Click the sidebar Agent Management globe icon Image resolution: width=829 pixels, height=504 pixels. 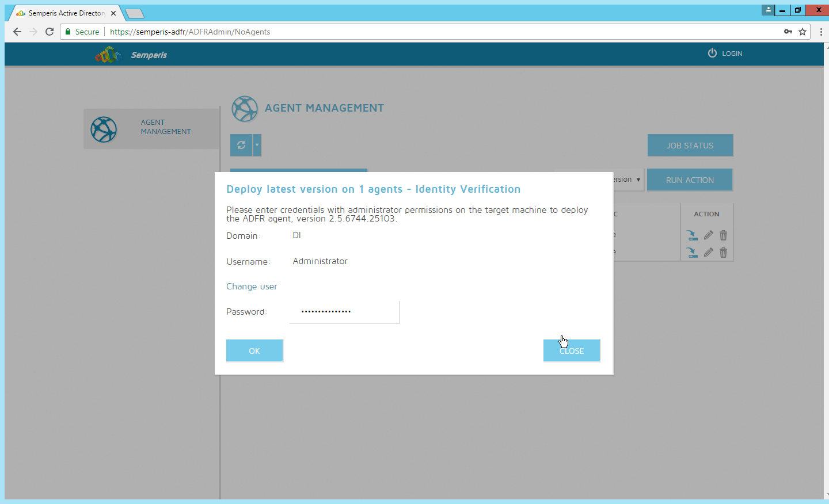(x=104, y=129)
